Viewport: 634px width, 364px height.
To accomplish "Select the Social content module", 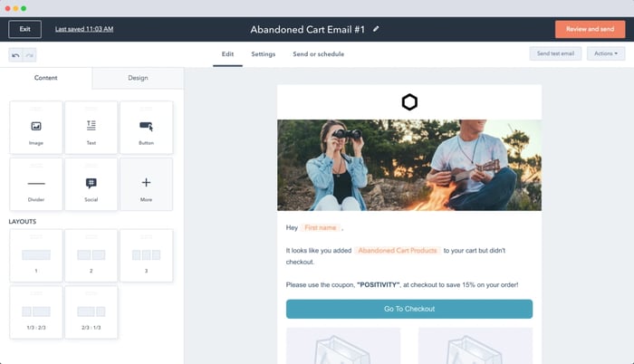I will coord(91,185).
